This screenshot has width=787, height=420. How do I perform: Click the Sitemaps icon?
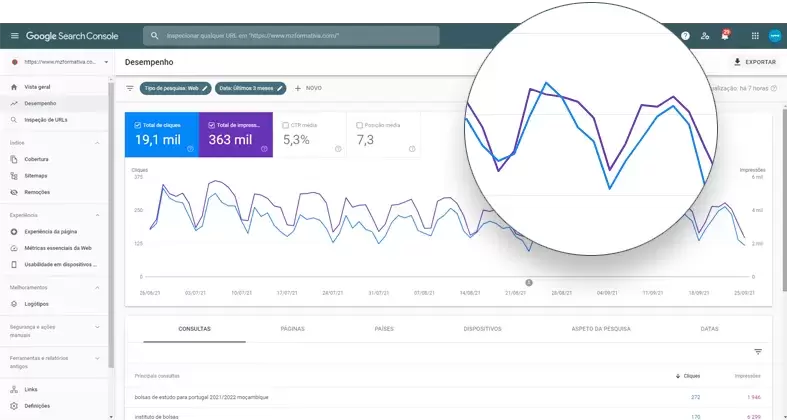[14, 176]
